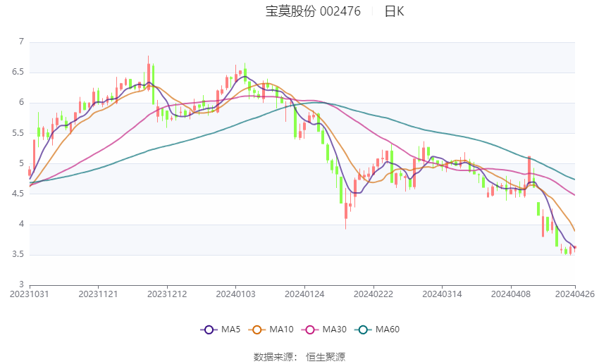Click the 3.5 y-axis value label
Viewport: 599px width, 364px height.
(18, 254)
